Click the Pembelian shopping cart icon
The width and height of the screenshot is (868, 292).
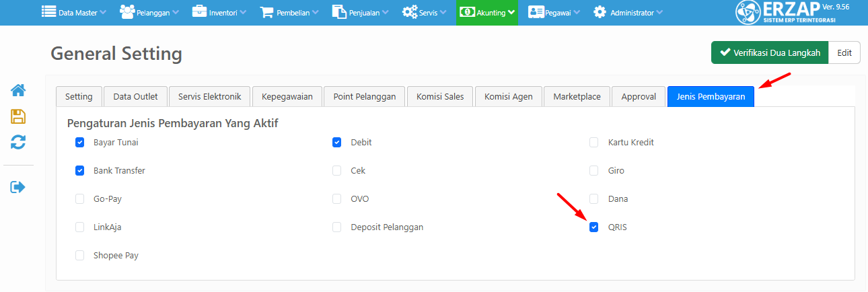point(267,12)
